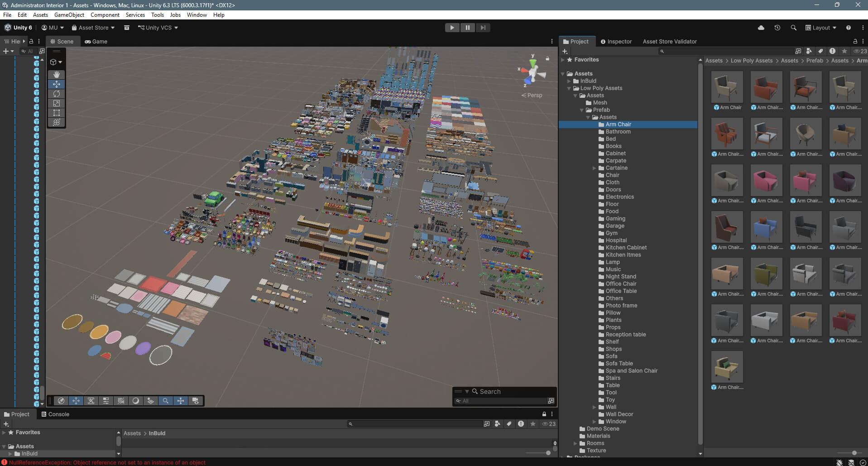Open the MU account dropdown
This screenshot has height=466, width=868.
[53, 28]
